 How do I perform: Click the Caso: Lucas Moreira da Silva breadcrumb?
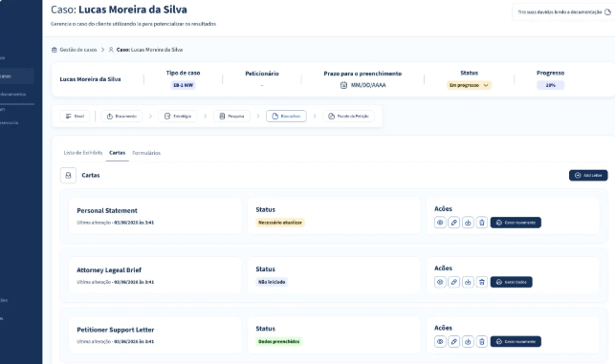pos(149,50)
